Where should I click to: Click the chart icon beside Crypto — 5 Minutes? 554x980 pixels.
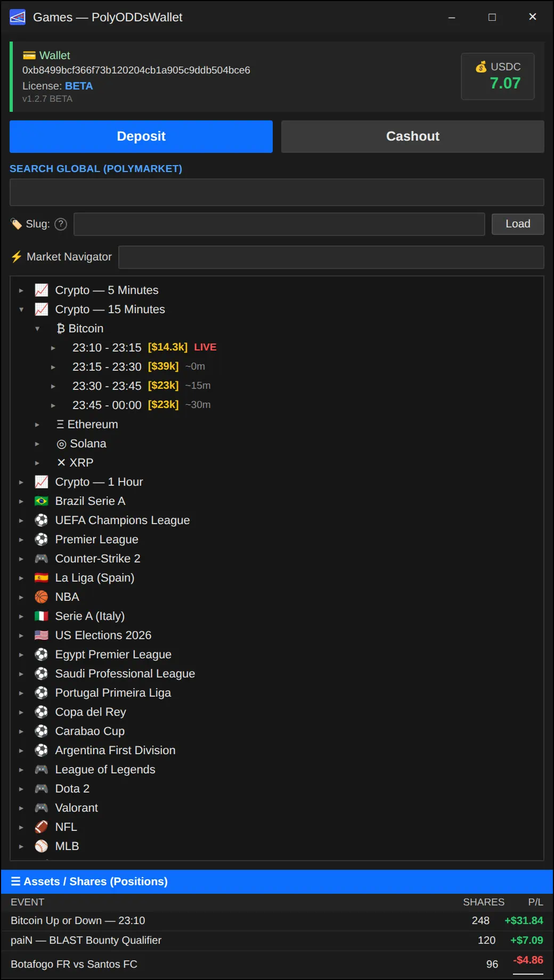click(42, 290)
